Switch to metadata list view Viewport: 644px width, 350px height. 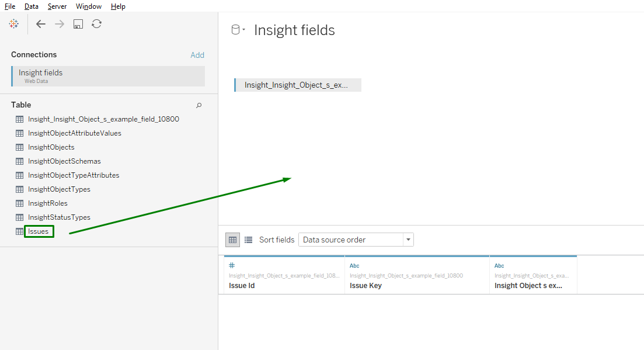(248, 240)
